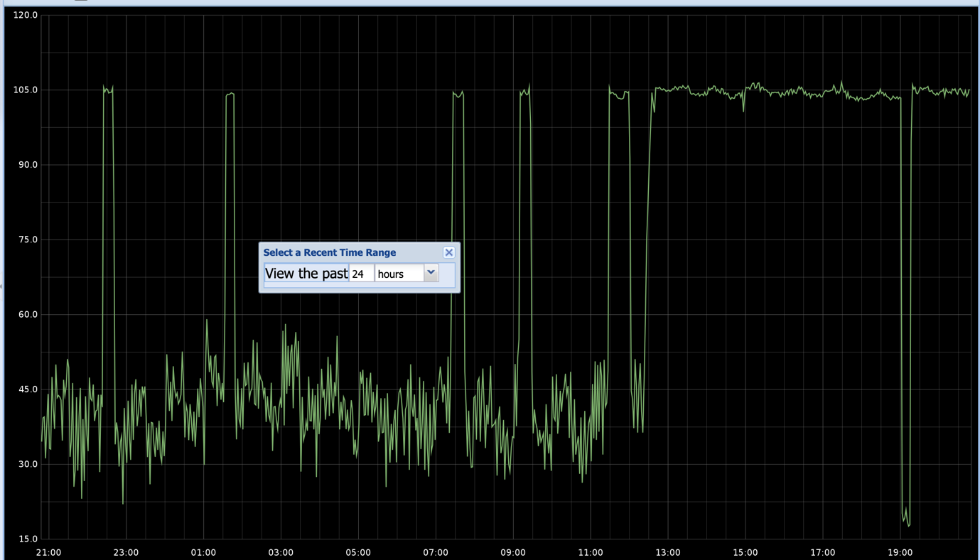Click the 01:00 time axis label

pyautogui.click(x=203, y=552)
